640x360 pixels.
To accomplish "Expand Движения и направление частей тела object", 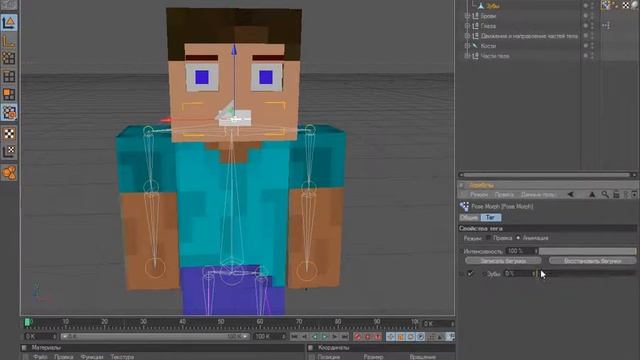I will (x=467, y=36).
